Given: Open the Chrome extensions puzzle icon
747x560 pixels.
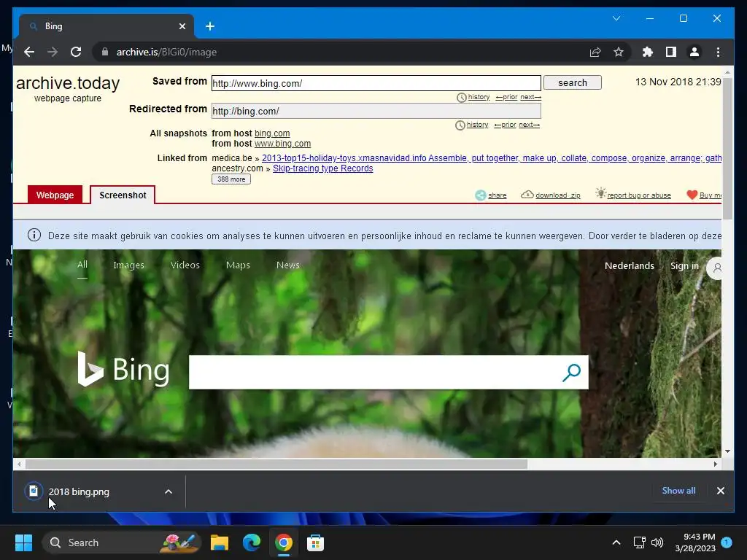Looking at the screenshot, I should coord(648,52).
